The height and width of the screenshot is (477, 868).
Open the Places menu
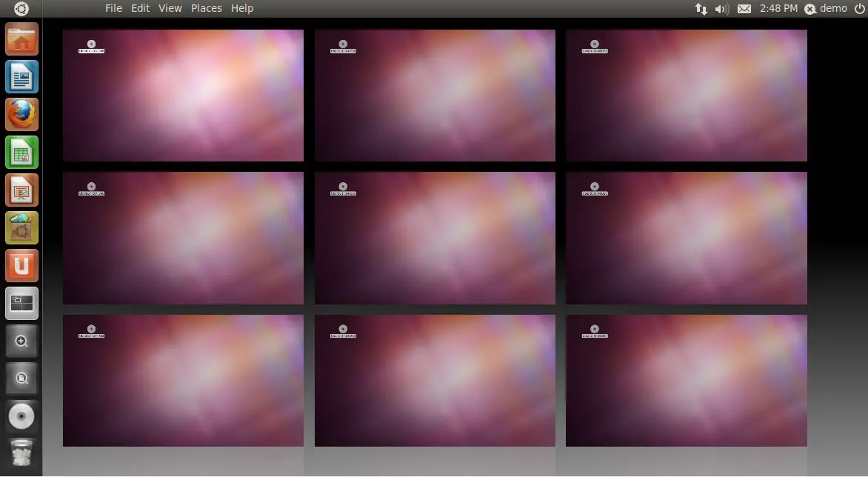tap(206, 8)
